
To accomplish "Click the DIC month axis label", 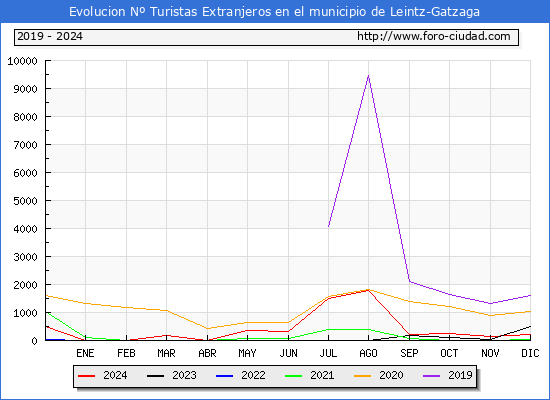I will (530, 353).
